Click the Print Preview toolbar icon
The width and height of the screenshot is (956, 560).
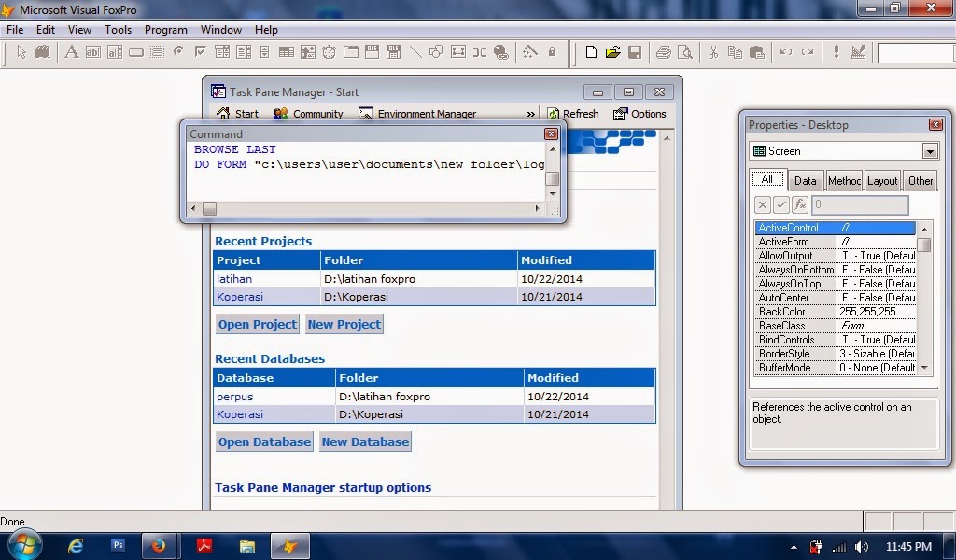pyautogui.click(x=685, y=52)
